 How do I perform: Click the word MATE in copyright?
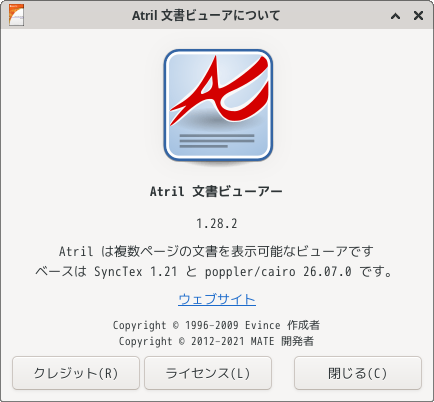click(262, 341)
